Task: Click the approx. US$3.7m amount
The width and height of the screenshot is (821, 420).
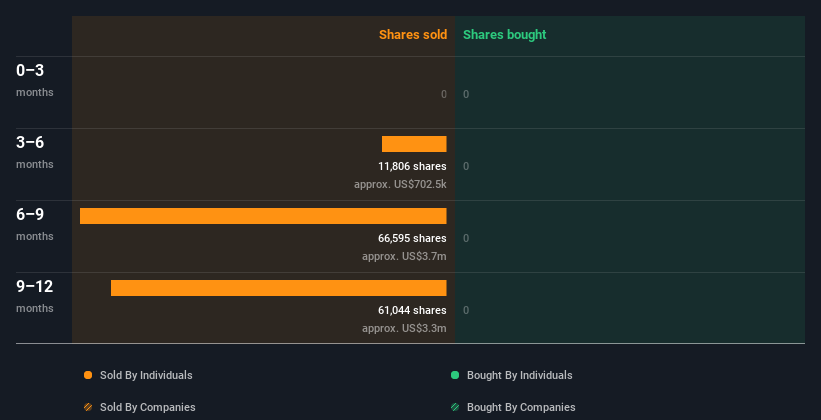Action: [404, 257]
